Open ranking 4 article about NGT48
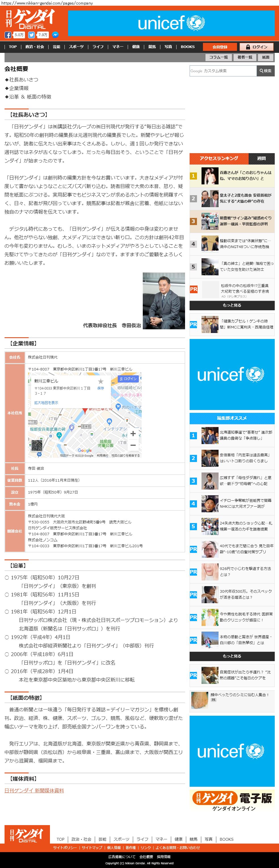Screen dimensions: 279x868 tap(232, 244)
